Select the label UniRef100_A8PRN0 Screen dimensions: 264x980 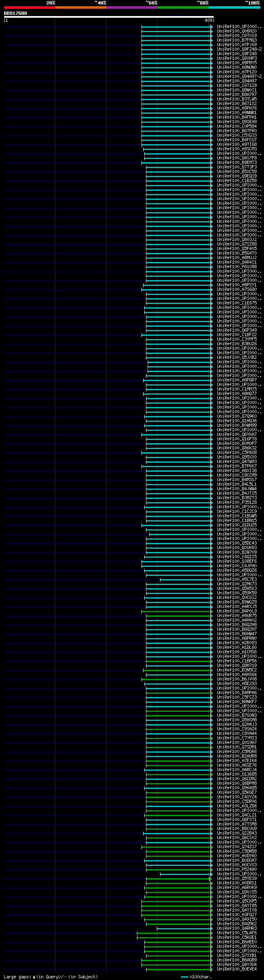237,639
